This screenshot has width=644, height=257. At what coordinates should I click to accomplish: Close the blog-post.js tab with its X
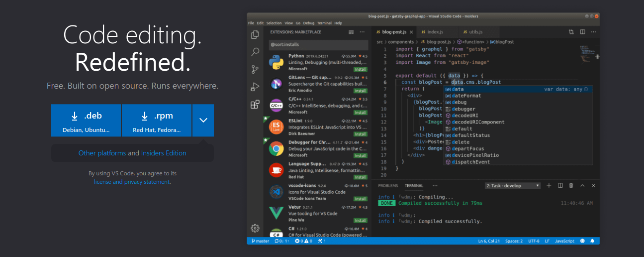412,31
